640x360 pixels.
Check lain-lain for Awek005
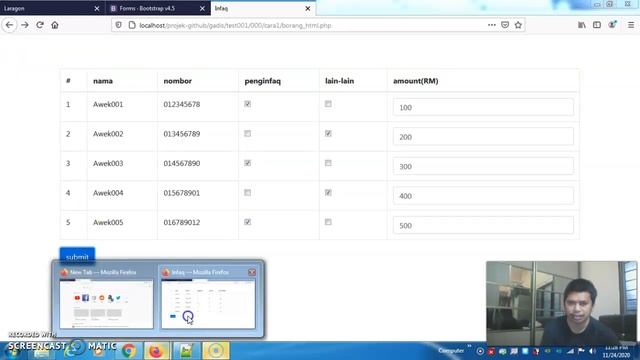[328, 222]
